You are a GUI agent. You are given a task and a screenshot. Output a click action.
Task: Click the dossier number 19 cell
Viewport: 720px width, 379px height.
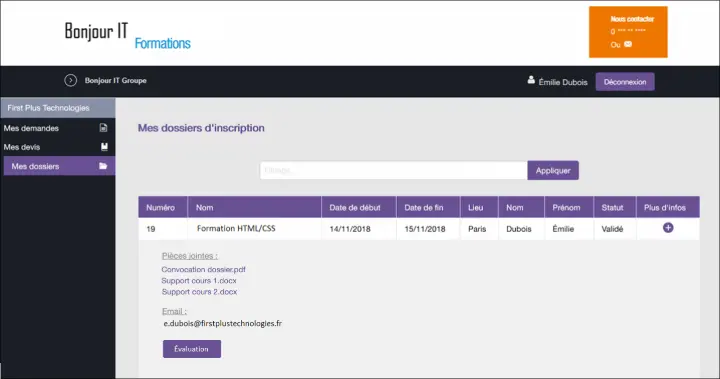163,229
